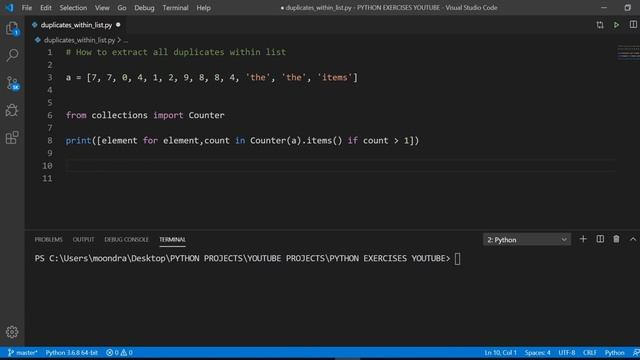
Task: Open the Explorer view in activity bar
Action: 12,29
